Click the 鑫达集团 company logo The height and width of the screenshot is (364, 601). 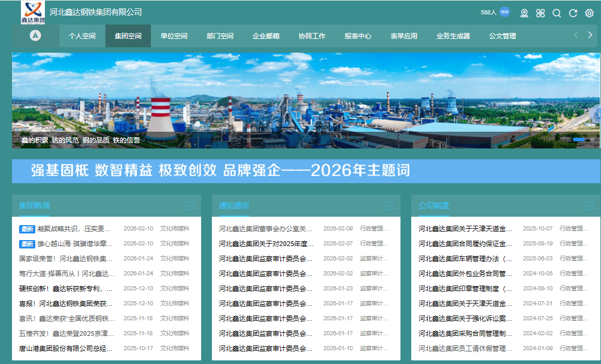[33, 12]
